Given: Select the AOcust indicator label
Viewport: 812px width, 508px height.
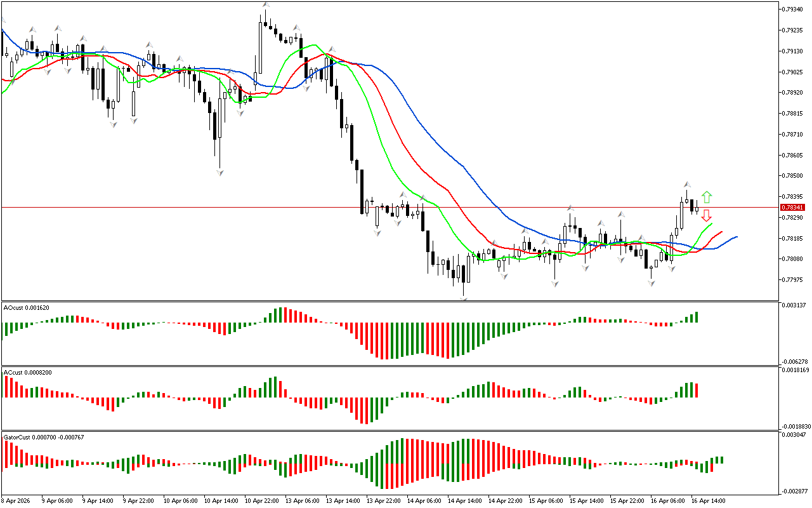Looking at the screenshot, I should click(26, 307).
